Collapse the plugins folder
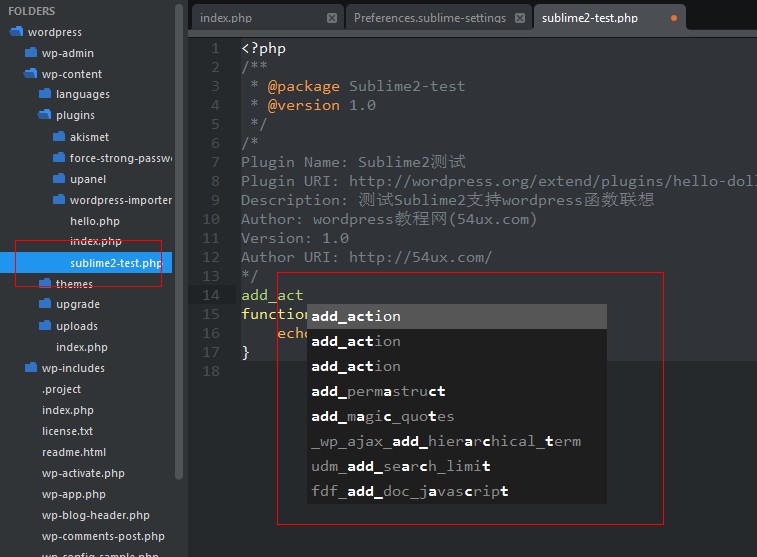The image size is (757, 557). click(x=45, y=116)
